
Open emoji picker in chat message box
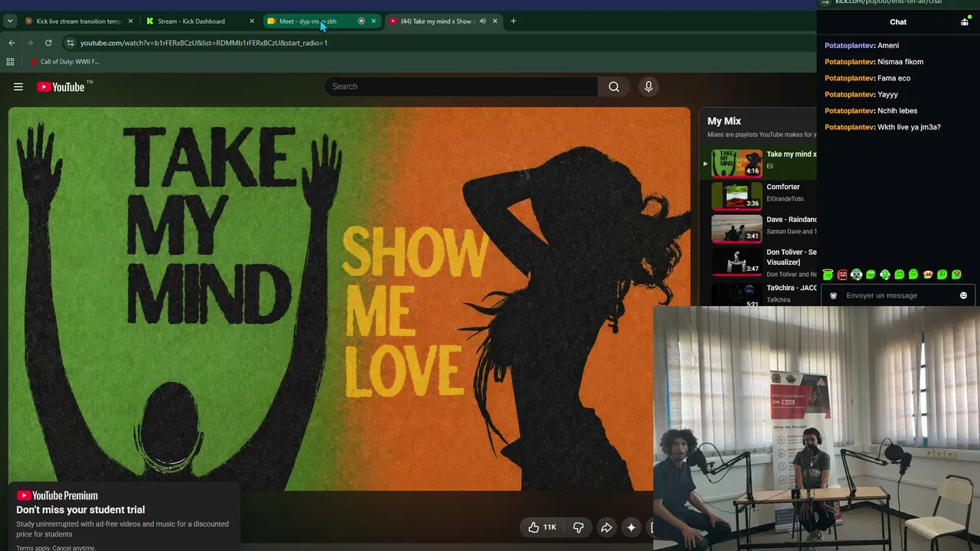click(x=963, y=295)
